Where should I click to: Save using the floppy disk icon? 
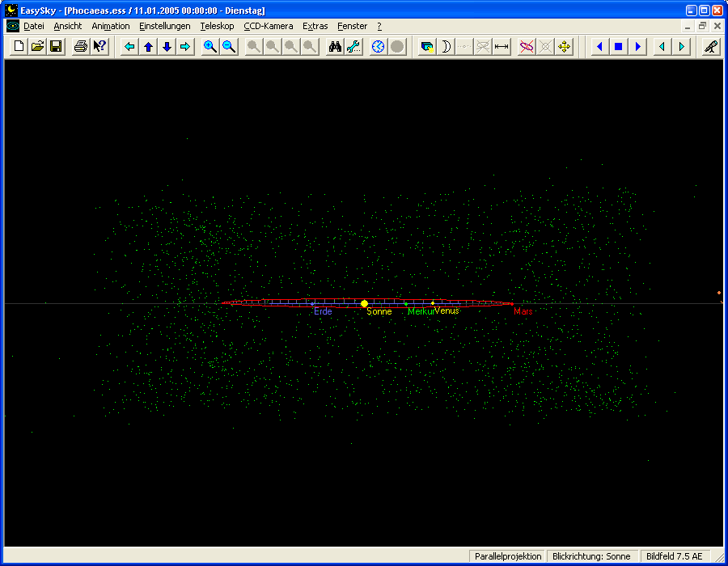pos(56,47)
